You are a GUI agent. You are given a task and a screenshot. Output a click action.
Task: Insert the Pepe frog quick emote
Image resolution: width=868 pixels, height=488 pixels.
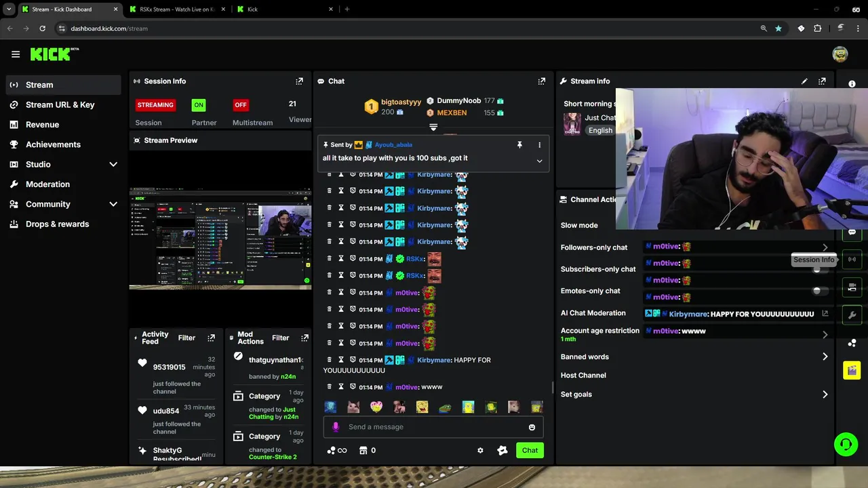point(445,407)
